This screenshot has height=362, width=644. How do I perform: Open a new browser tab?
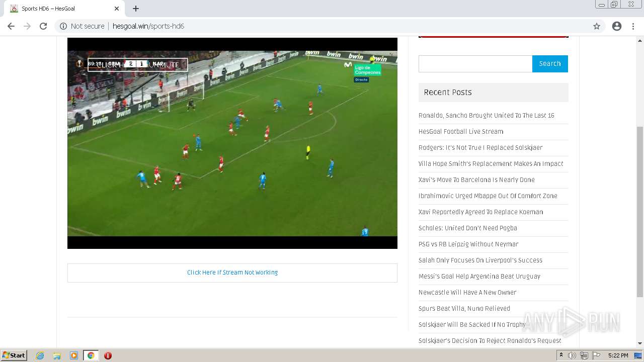coord(136,9)
